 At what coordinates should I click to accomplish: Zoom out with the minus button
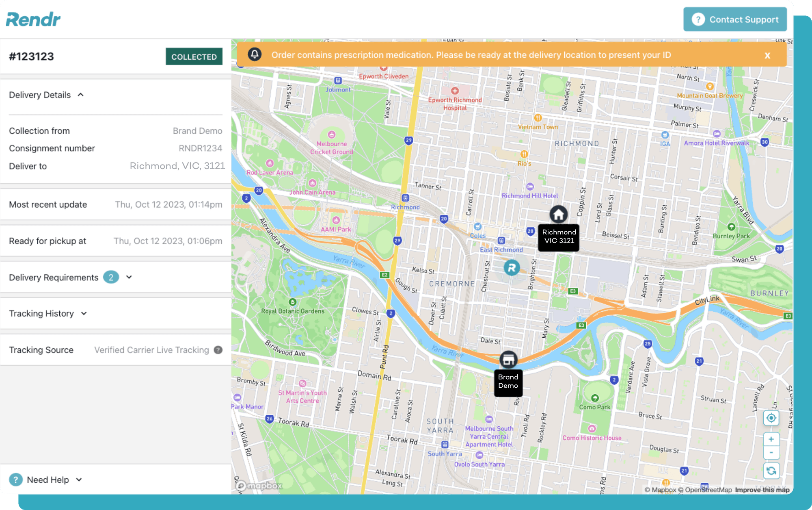[771, 452]
